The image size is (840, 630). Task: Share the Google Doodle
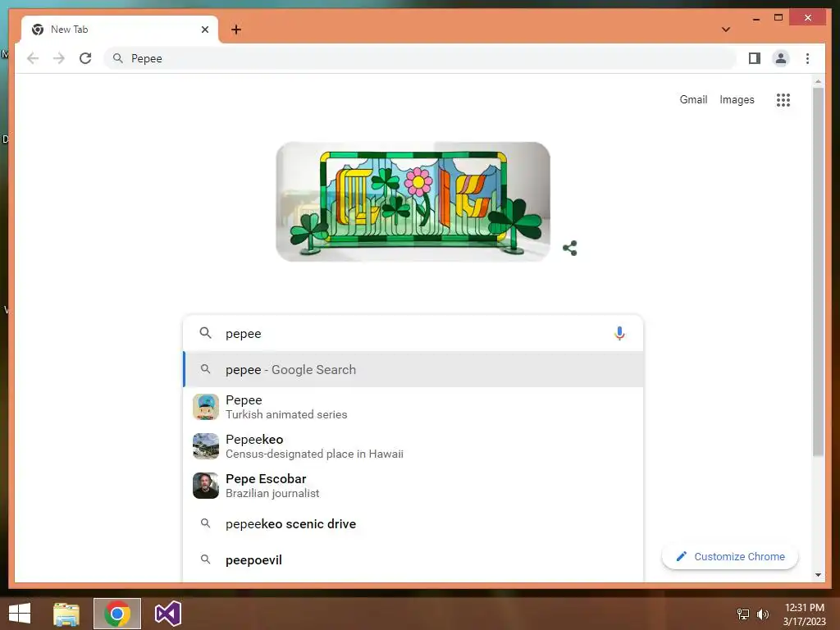point(570,248)
